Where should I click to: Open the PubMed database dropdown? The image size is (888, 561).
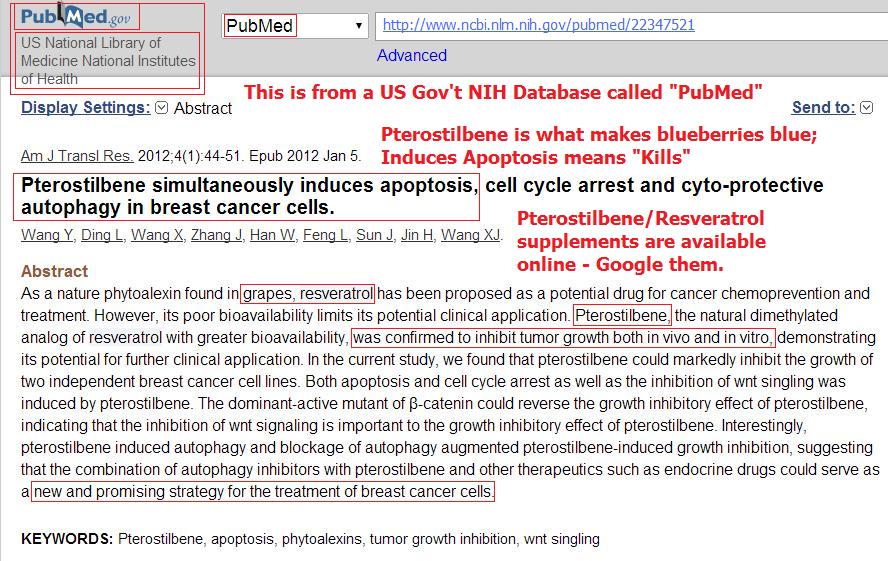tap(295, 26)
